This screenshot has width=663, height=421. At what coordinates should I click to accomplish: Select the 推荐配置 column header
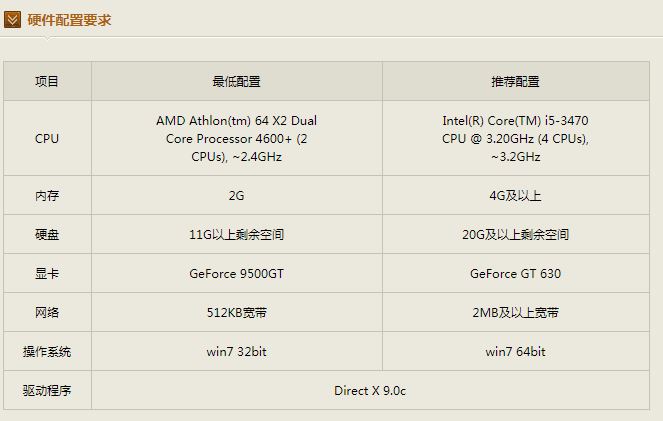coord(515,82)
